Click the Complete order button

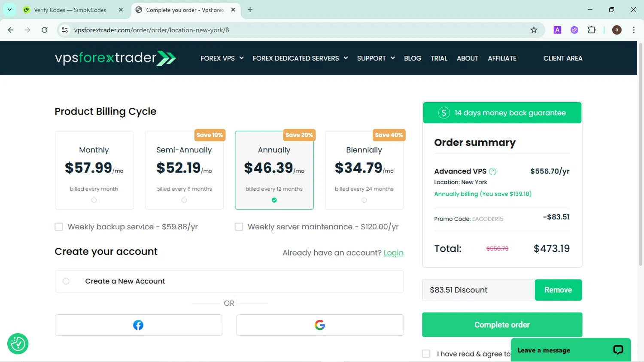[502, 325]
